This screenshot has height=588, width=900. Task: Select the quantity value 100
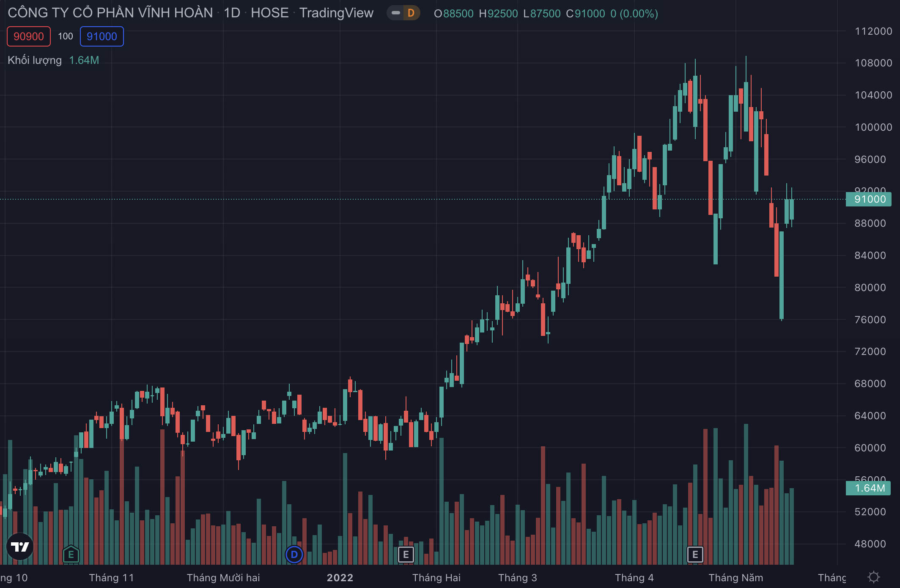(x=66, y=36)
